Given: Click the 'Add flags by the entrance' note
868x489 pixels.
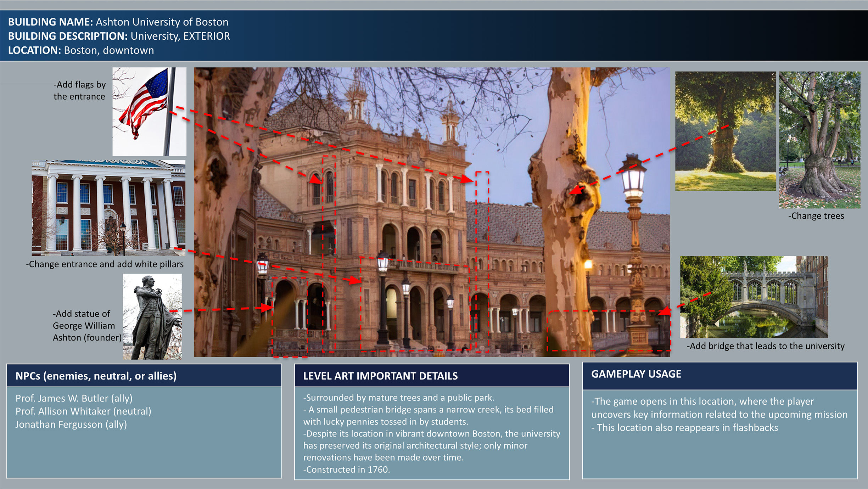Looking at the screenshot, I should [79, 90].
